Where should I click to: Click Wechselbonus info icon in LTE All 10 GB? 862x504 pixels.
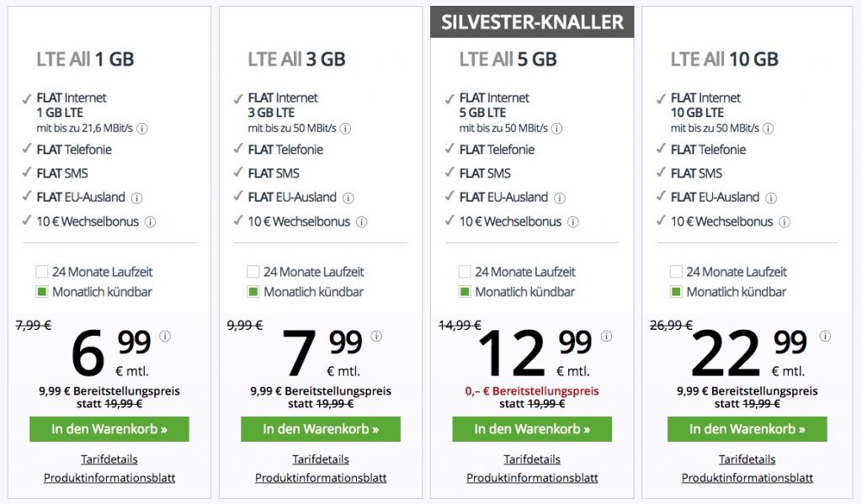[x=785, y=222]
